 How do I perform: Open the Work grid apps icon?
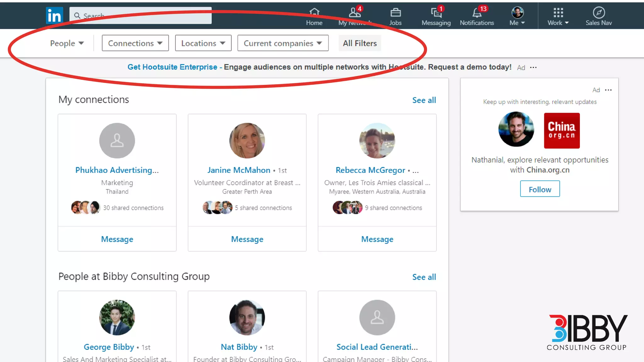click(x=558, y=13)
